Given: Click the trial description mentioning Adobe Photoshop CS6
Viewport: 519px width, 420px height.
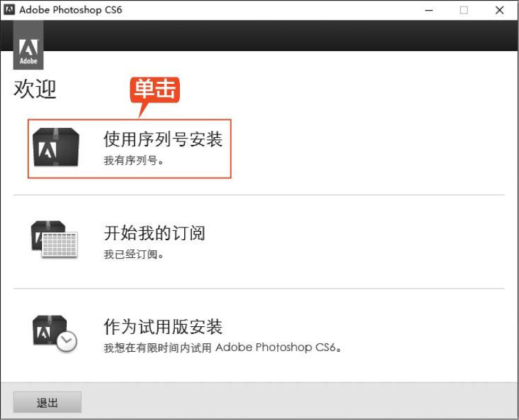Looking at the screenshot, I should (x=223, y=348).
